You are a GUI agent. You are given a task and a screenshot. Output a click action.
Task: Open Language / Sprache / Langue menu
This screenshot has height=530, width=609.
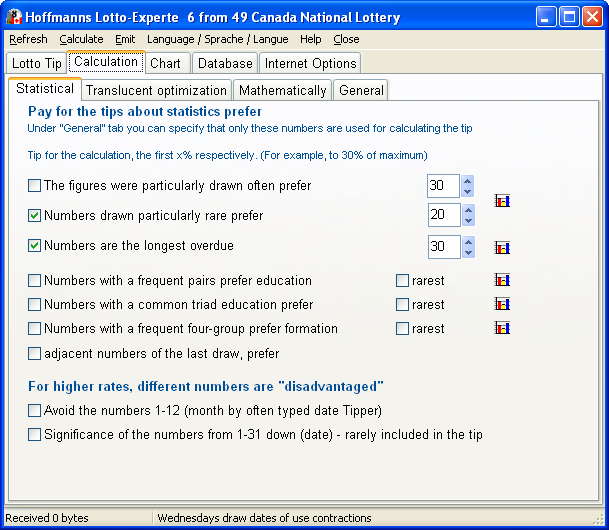[218, 39]
